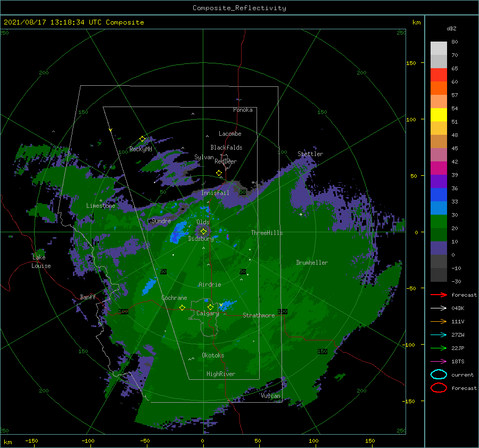The width and height of the screenshot is (479, 448).
Task: Click the Sylvan label
Action: pos(204,157)
